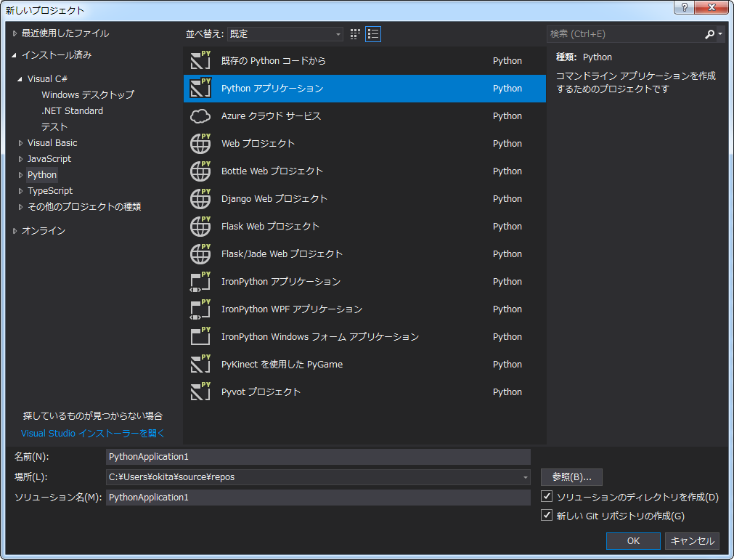
Task: Select Pyvot プロジェクト template name
Action: pyautogui.click(x=261, y=392)
